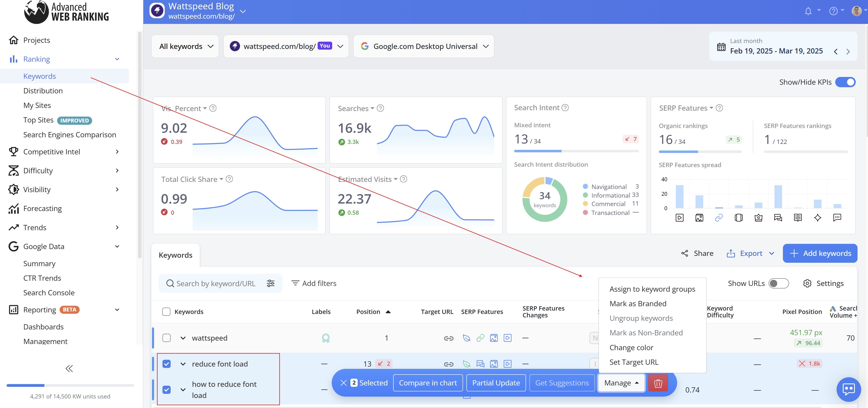Uncheck the reduce font load checkbox

pos(167,364)
